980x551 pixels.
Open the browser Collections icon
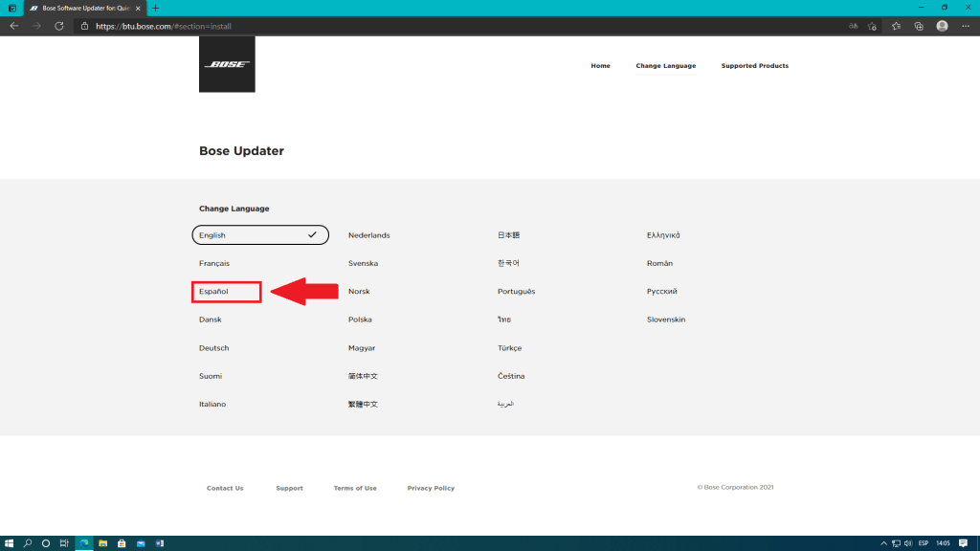click(x=919, y=26)
